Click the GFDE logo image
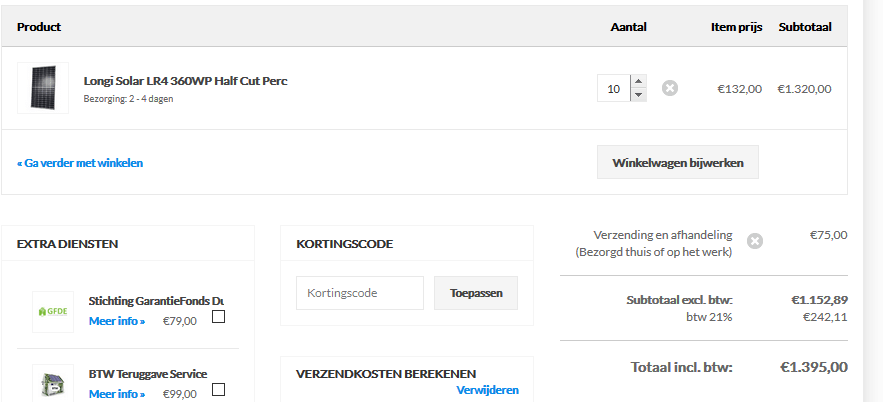The image size is (883, 402). 53,312
